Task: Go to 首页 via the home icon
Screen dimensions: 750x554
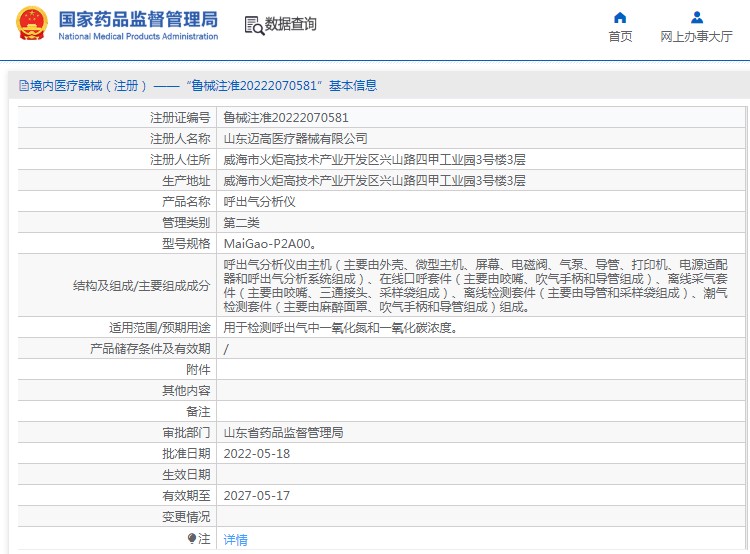Action: click(620, 18)
